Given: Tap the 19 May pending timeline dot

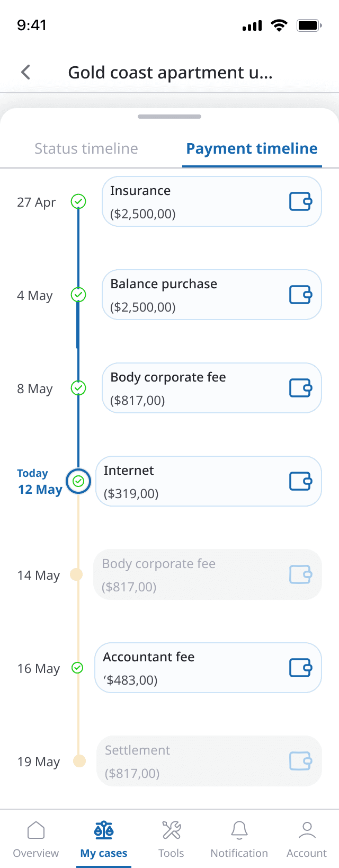Looking at the screenshot, I should 79,761.
